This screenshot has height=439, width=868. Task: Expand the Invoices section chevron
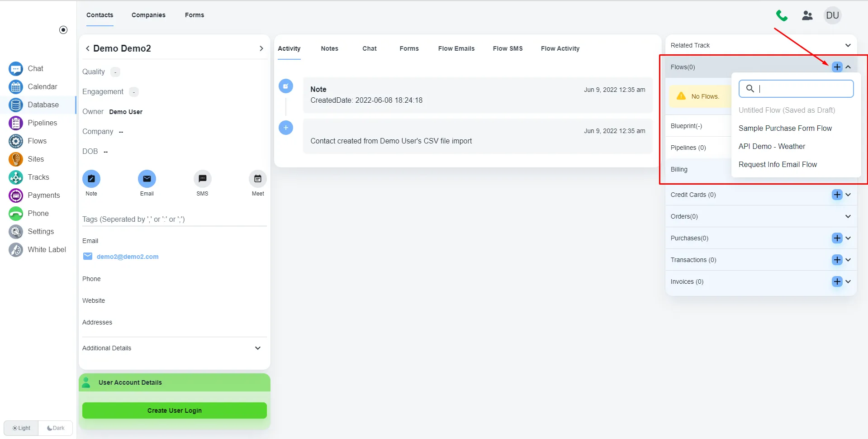pyautogui.click(x=848, y=282)
